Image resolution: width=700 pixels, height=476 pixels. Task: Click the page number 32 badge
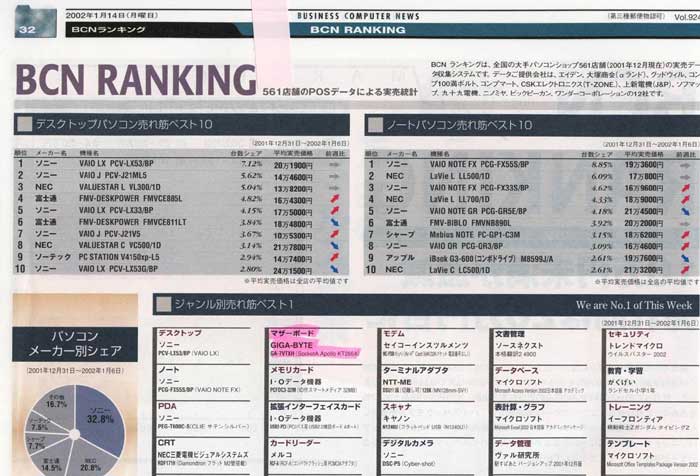[x=28, y=31]
